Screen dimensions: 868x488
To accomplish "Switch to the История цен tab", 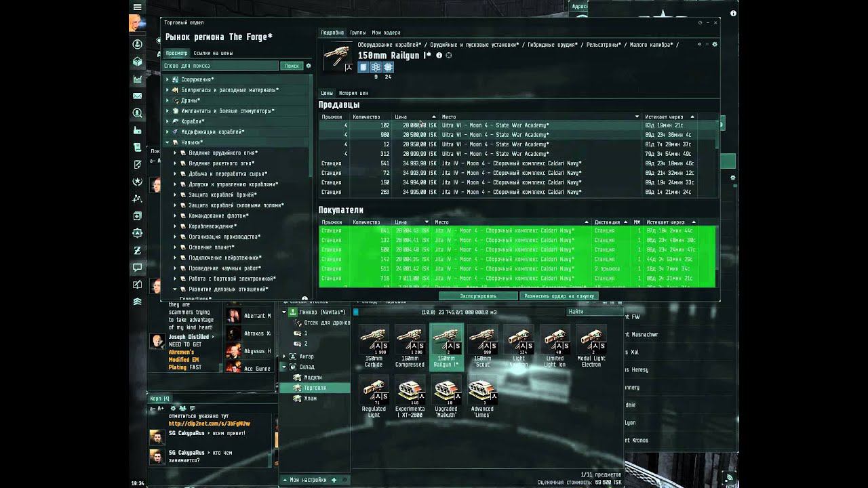I will pyautogui.click(x=353, y=93).
